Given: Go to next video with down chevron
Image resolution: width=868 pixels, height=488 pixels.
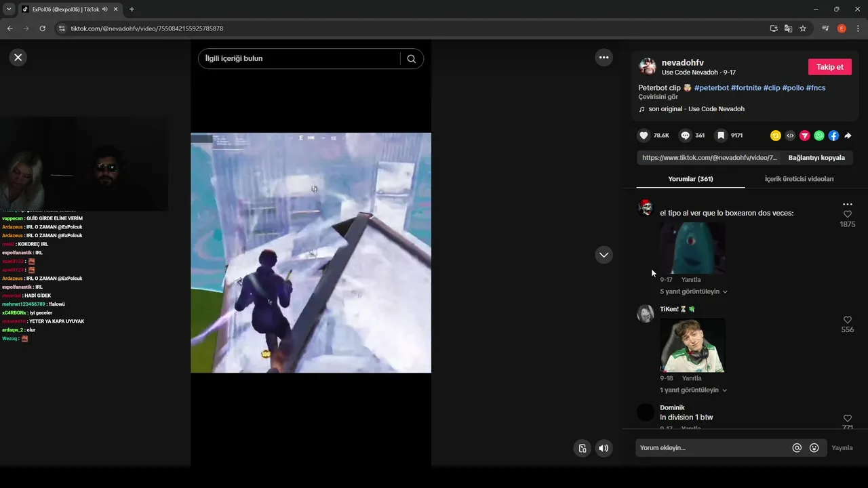Looking at the screenshot, I should (x=604, y=255).
